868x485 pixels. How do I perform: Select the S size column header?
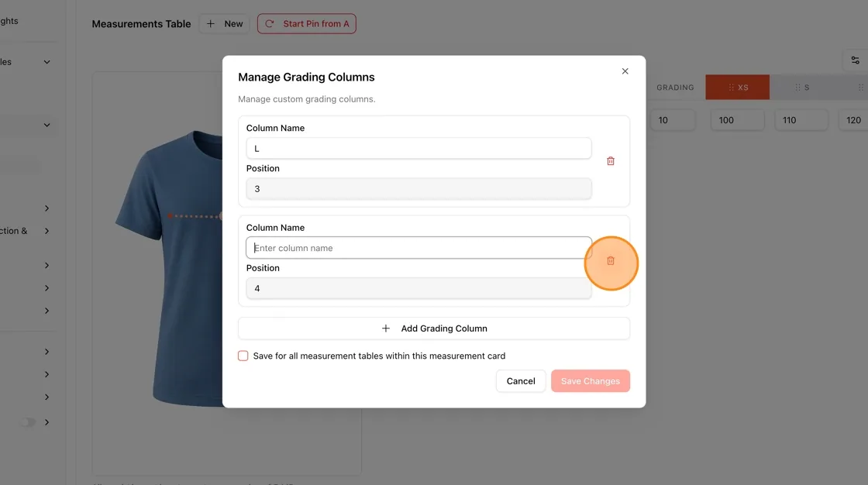pos(801,88)
